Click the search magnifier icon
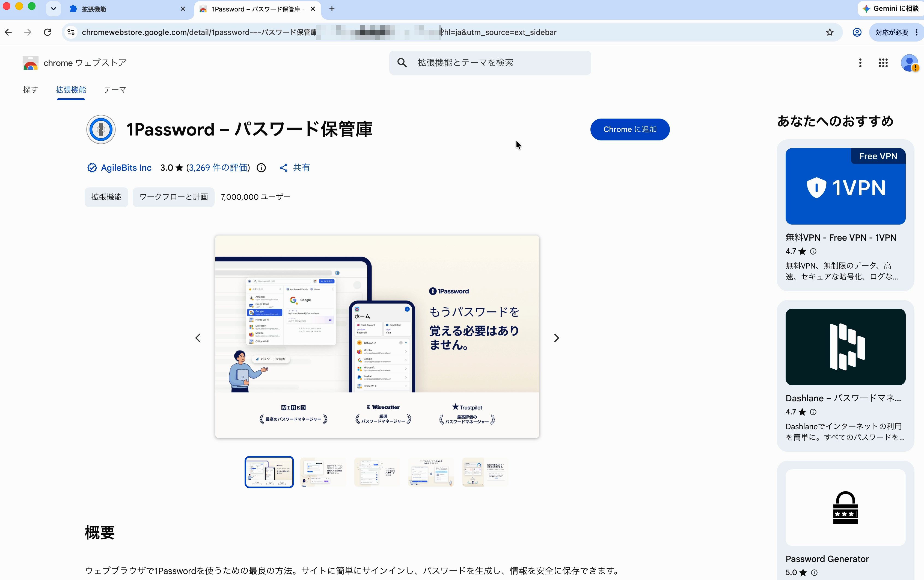This screenshot has height=580, width=924. tap(402, 63)
